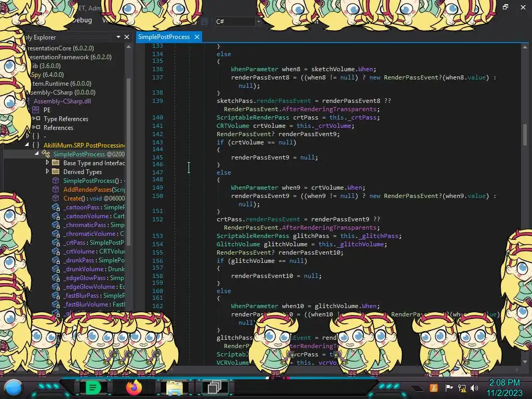Click the References node icon
Image resolution: width=532 pixels, height=399 pixels.
[x=36, y=127]
